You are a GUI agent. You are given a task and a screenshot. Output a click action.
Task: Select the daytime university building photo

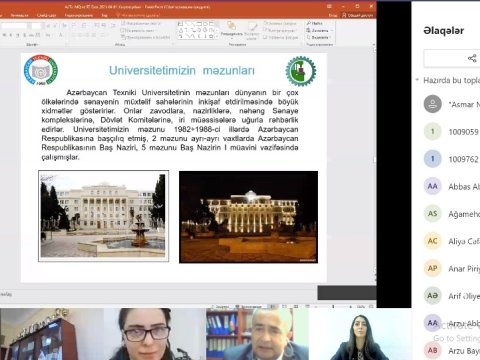pyautogui.click(x=103, y=216)
